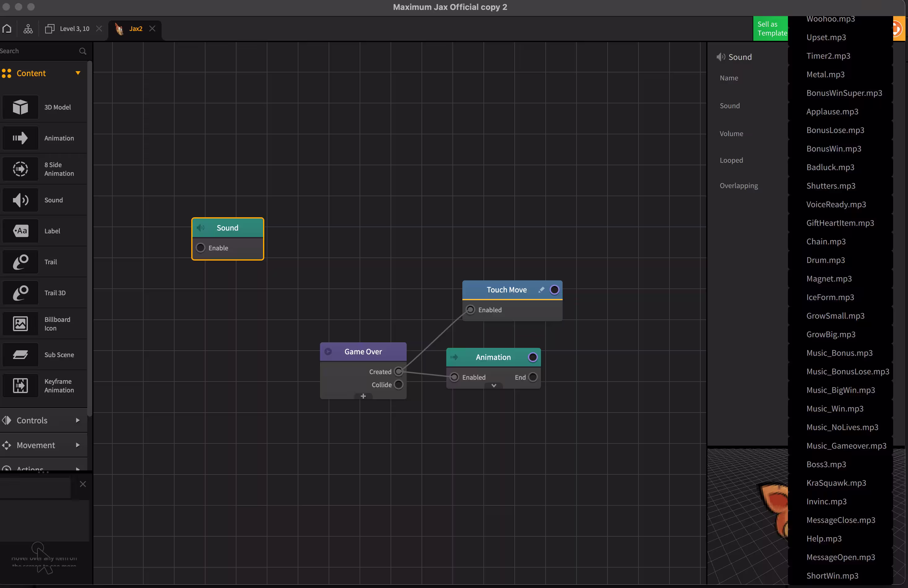Click the Trail 3D content icon
Viewport: 908px width, 588px height.
pyautogui.click(x=20, y=293)
